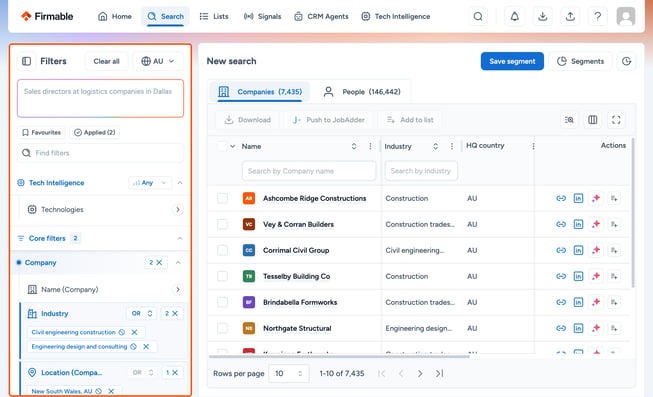Image resolution: width=653 pixels, height=397 pixels.
Task: Sort by Industry column
Action: [x=435, y=146]
